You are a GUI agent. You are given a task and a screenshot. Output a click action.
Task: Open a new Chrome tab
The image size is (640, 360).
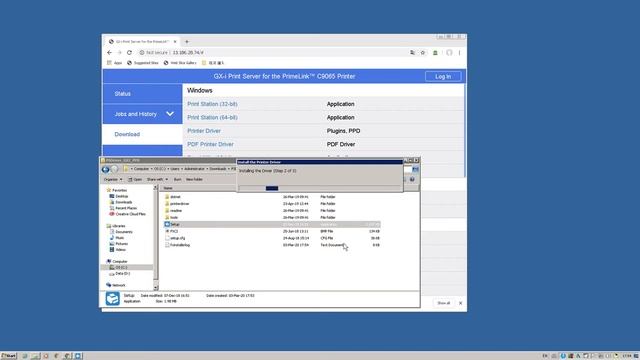[187, 42]
